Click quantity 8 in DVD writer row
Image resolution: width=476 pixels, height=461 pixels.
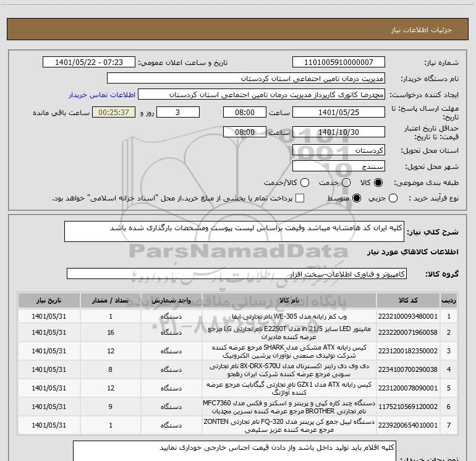pyautogui.click(x=111, y=369)
